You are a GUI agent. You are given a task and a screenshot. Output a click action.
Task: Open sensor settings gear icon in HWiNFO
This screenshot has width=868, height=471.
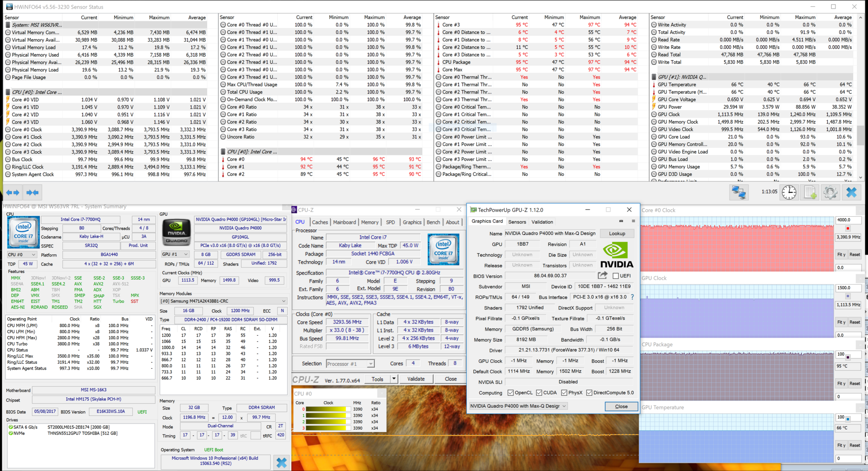(830, 192)
